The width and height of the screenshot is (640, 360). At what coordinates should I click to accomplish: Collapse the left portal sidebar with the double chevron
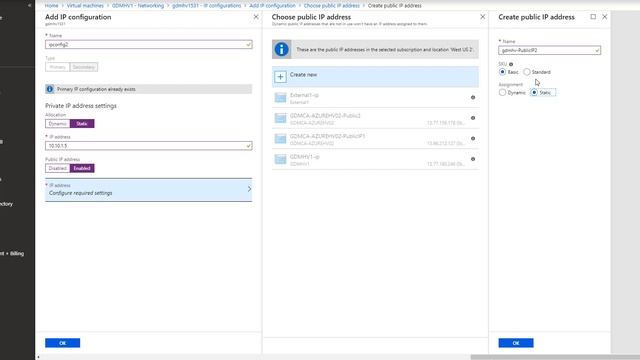(x=29, y=5)
